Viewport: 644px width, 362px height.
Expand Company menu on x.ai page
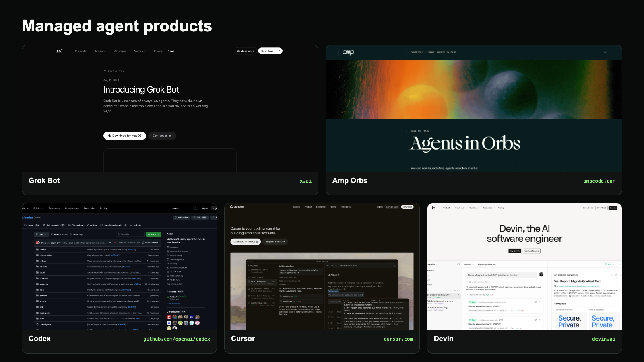(141, 51)
